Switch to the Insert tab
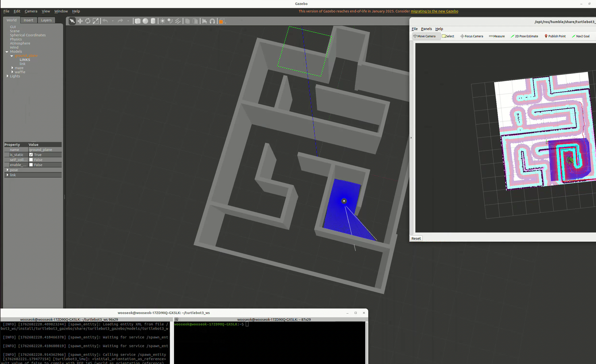Screen dimensions: 596x364 29,20
